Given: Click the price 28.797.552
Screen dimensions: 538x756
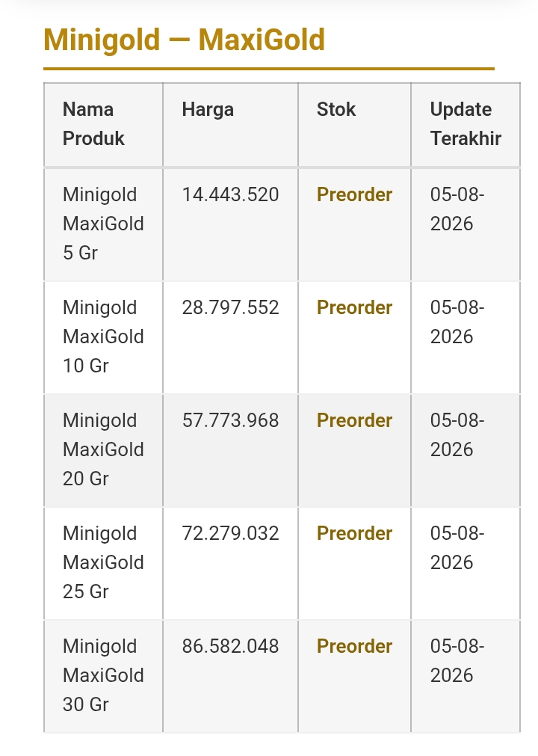Looking at the screenshot, I should 230,307.
